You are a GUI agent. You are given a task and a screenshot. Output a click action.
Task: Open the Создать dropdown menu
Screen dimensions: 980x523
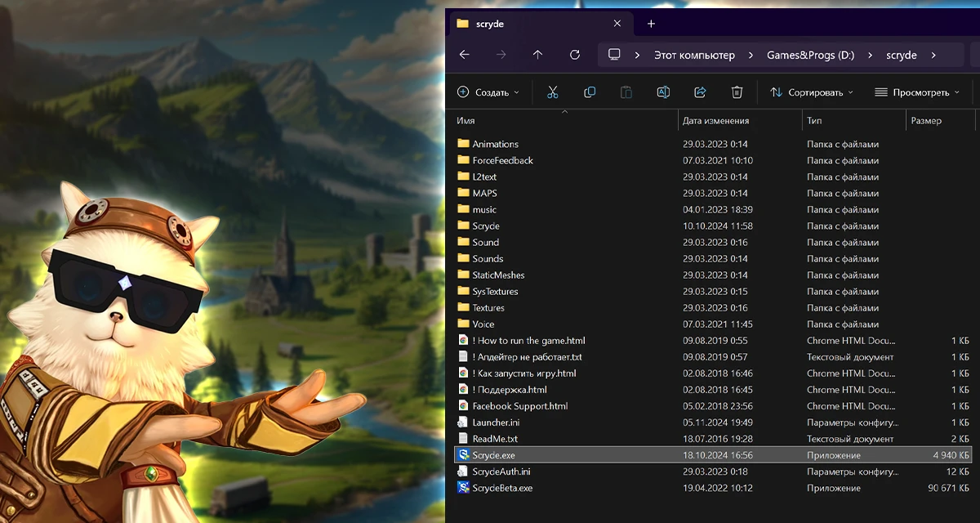tap(488, 92)
